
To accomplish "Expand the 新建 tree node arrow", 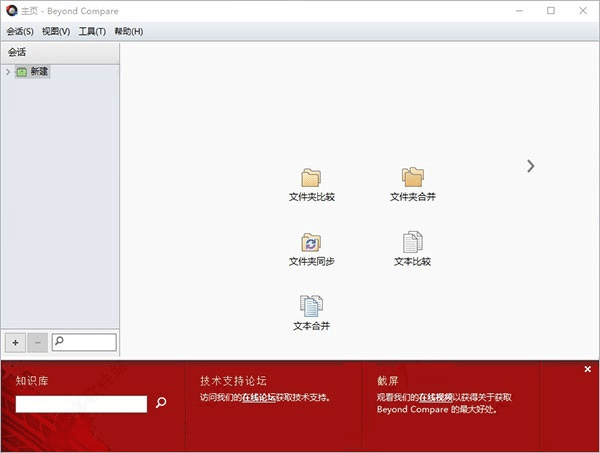I will tap(8, 72).
